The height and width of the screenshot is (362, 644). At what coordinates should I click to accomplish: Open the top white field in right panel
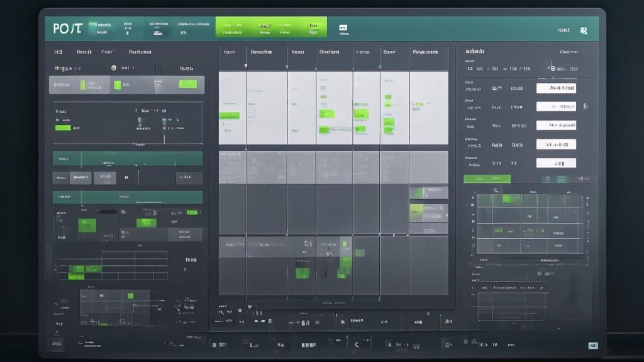point(556,89)
